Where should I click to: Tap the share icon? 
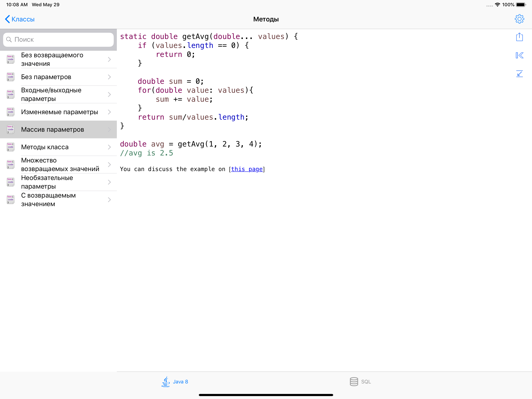click(x=519, y=37)
